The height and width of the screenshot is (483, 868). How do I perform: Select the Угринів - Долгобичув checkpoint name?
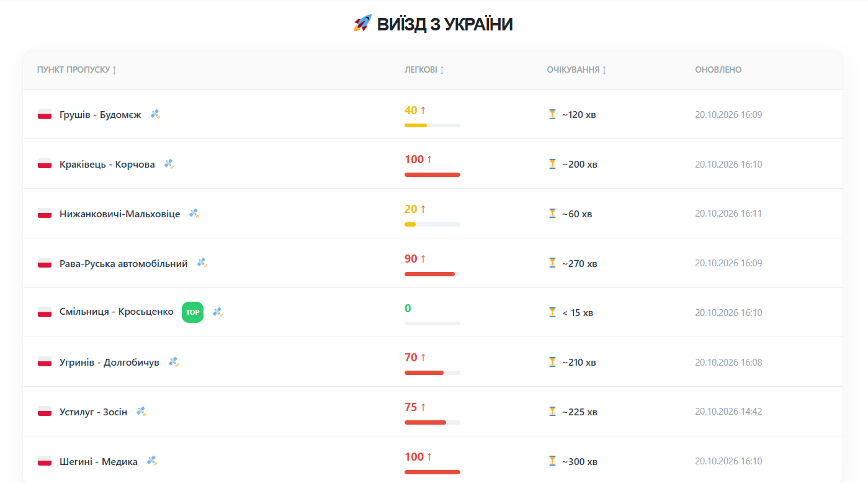pos(109,363)
